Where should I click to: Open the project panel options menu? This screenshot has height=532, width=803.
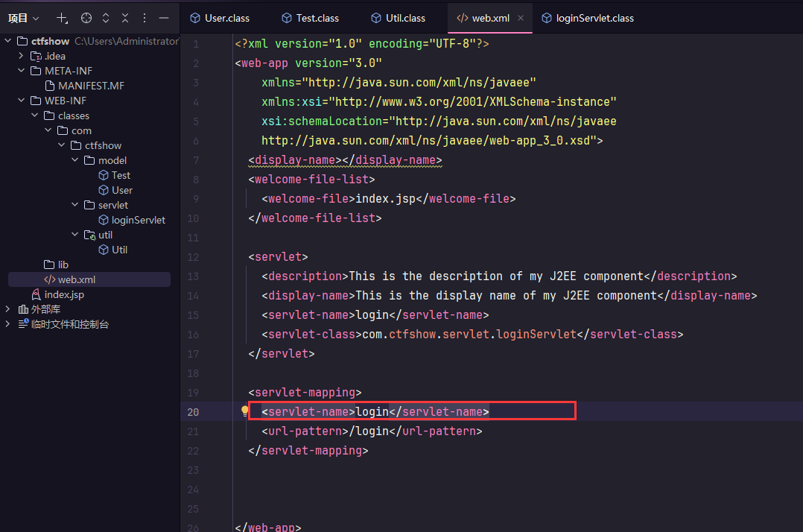[145, 19]
